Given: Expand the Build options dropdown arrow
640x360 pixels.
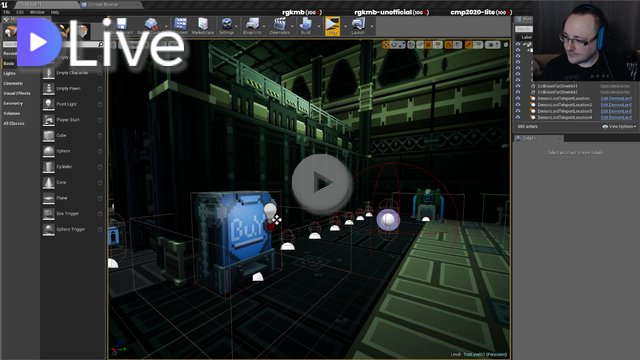Looking at the screenshot, I should pyautogui.click(x=319, y=27).
